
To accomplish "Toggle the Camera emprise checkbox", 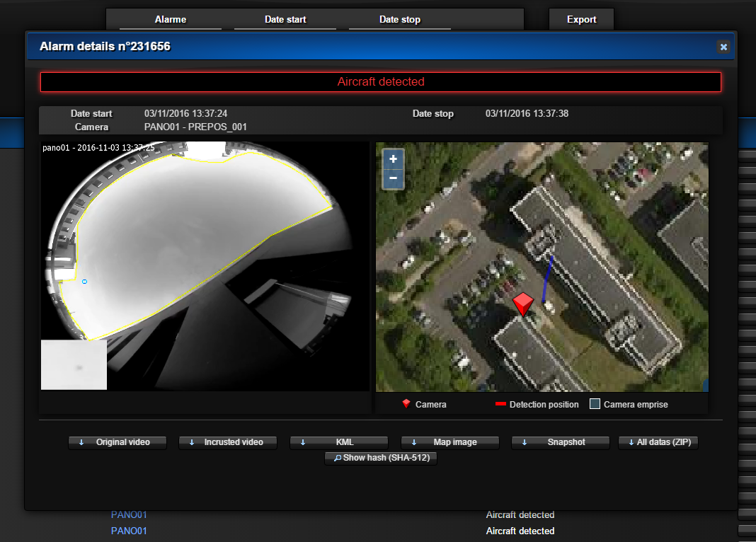I will point(595,404).
